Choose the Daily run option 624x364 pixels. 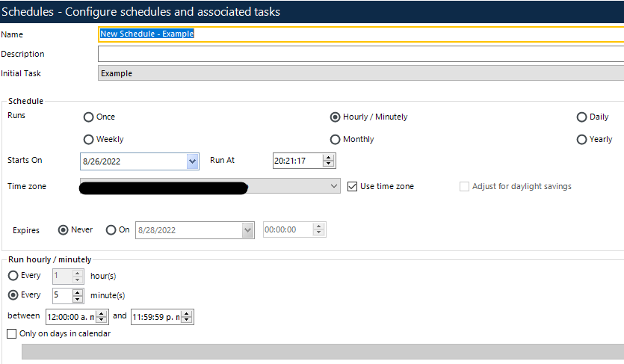(x=582, y=117)
